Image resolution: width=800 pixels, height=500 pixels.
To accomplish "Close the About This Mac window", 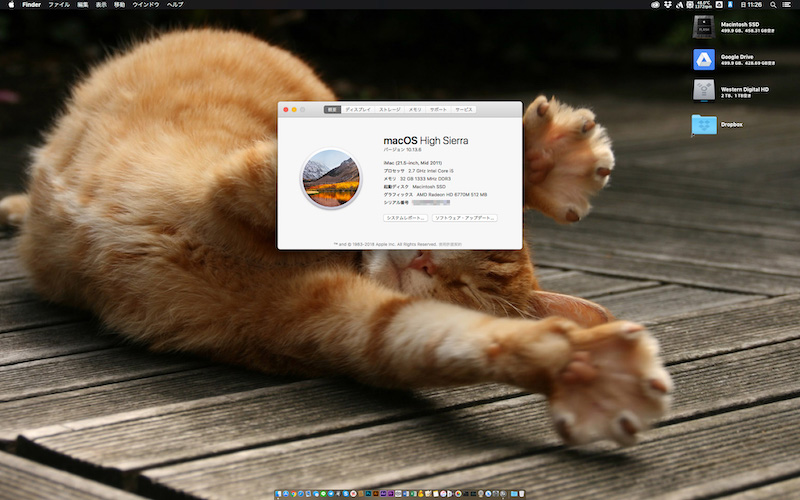I will pos(286,110).
